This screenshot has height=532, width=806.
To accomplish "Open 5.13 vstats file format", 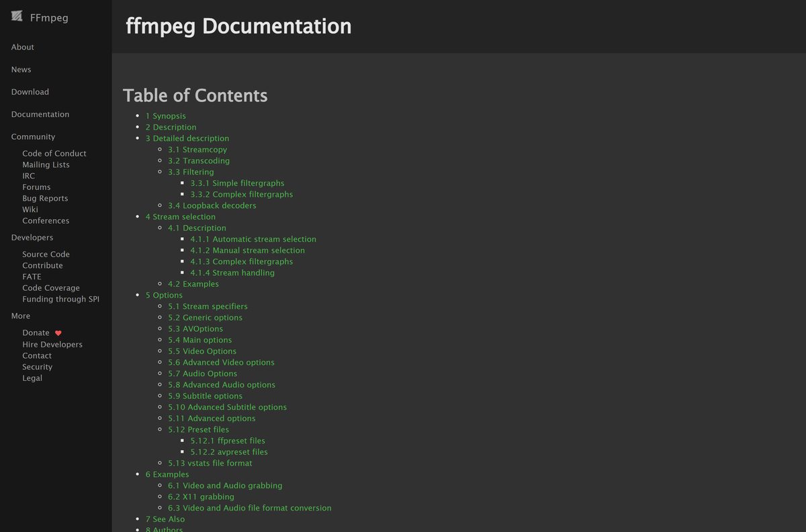I will (210, 463).
